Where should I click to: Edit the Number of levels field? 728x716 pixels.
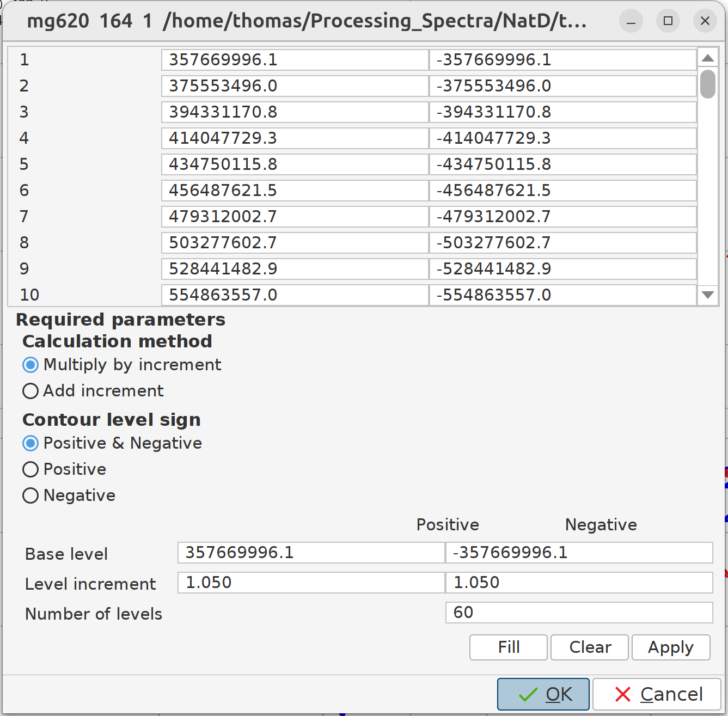(578, 613)
